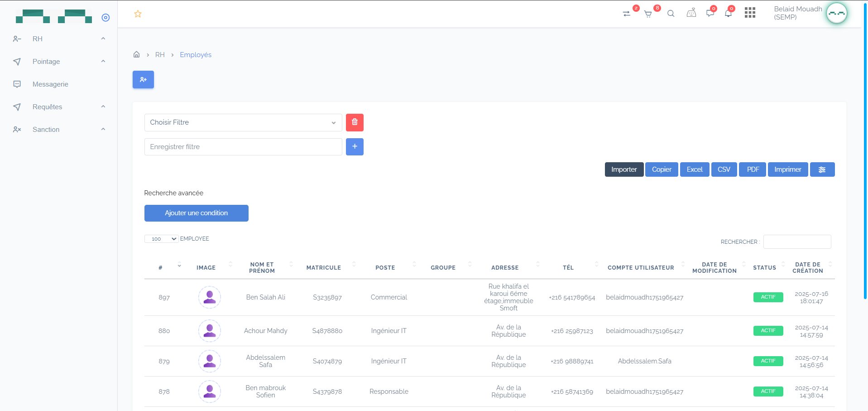Open the notifications bell icon
The image size is (868, 411).
coord(728,13)
